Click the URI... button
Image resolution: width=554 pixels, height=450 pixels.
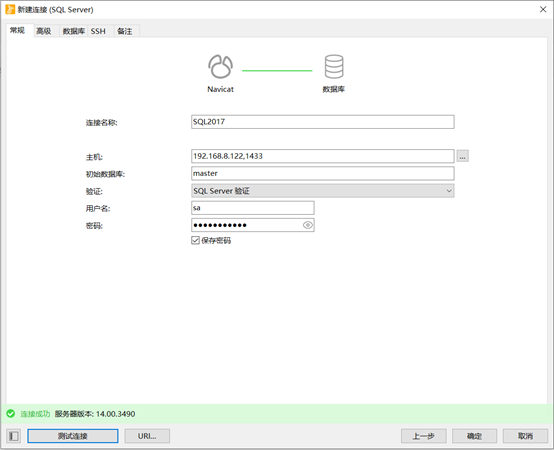coord(147,436)
